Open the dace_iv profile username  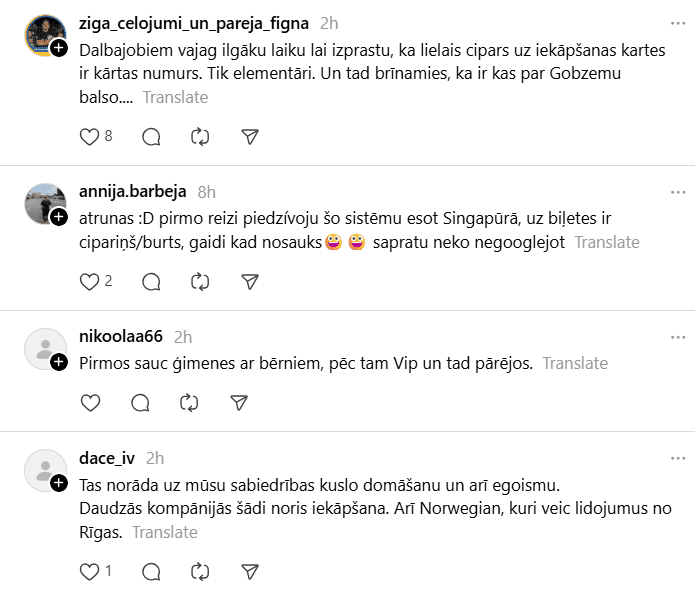point(107,458)
